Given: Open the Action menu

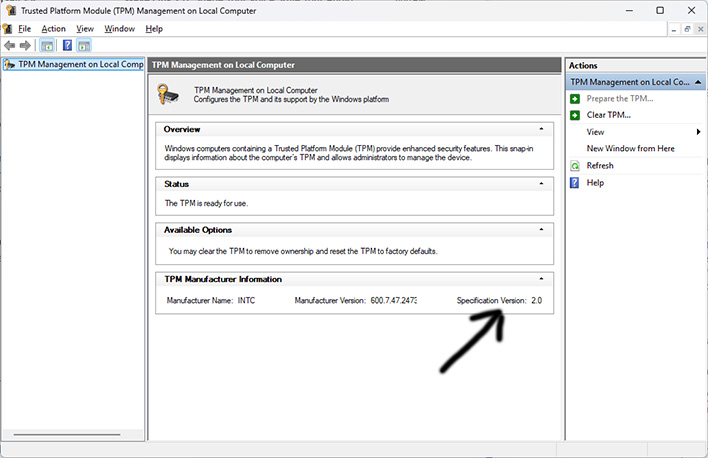Looking at the screenshot, I should pyautogui.click(x=53, y=29).
